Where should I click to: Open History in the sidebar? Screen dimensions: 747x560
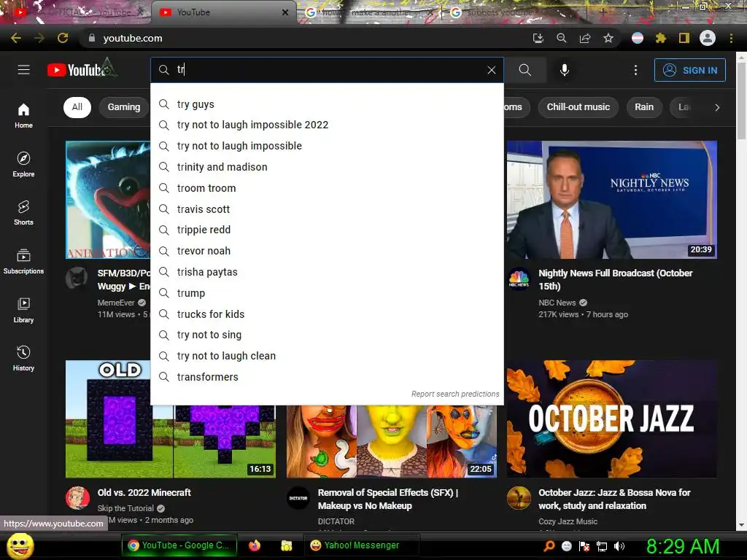point(23,358)
